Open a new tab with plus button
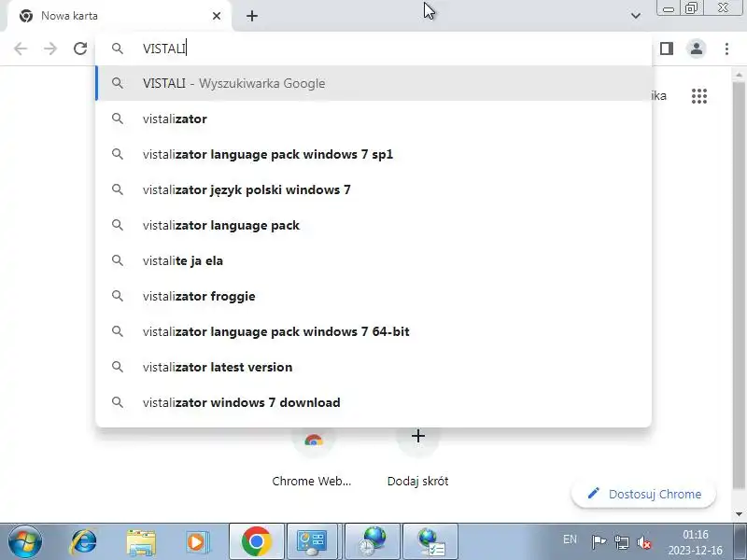 pos(252,16)
